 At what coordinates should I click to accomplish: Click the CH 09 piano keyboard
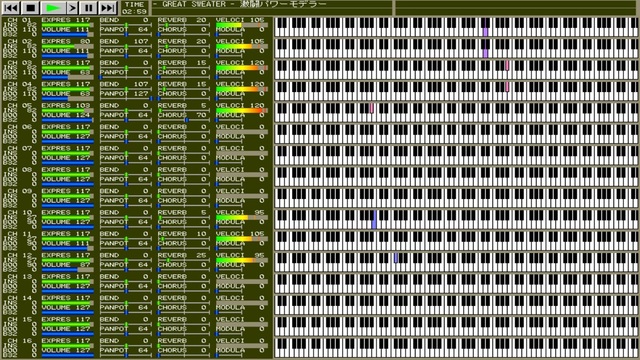(456, 198)
